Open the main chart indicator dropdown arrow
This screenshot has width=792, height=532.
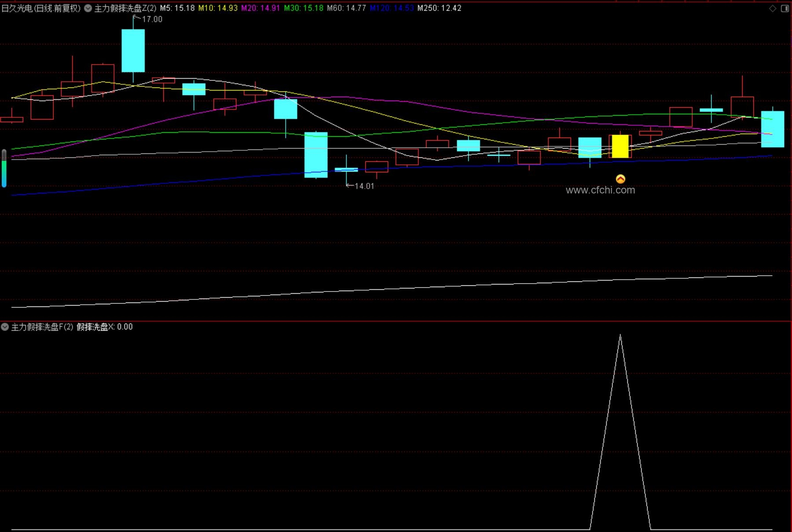(x=88, y=8)
